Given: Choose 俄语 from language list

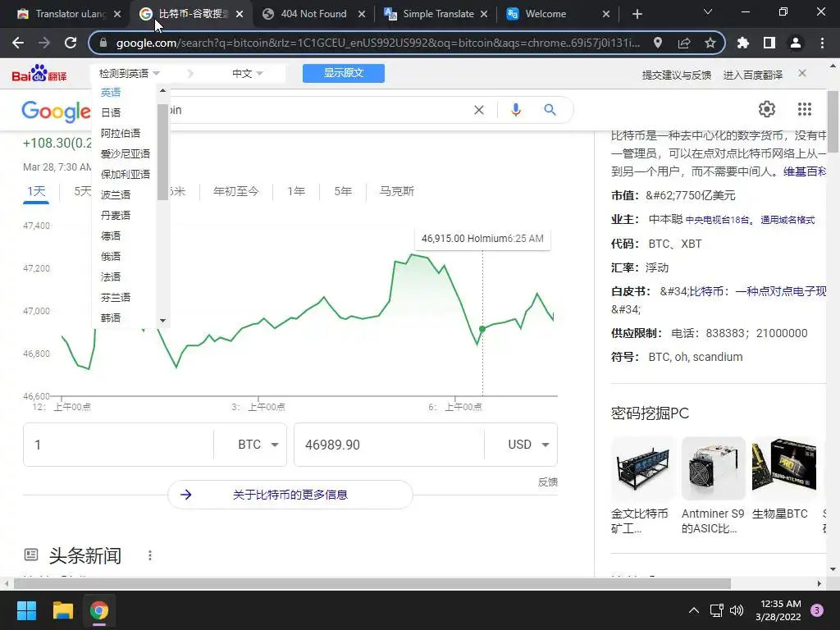Looking at the screenshot, I should point(111,256).
